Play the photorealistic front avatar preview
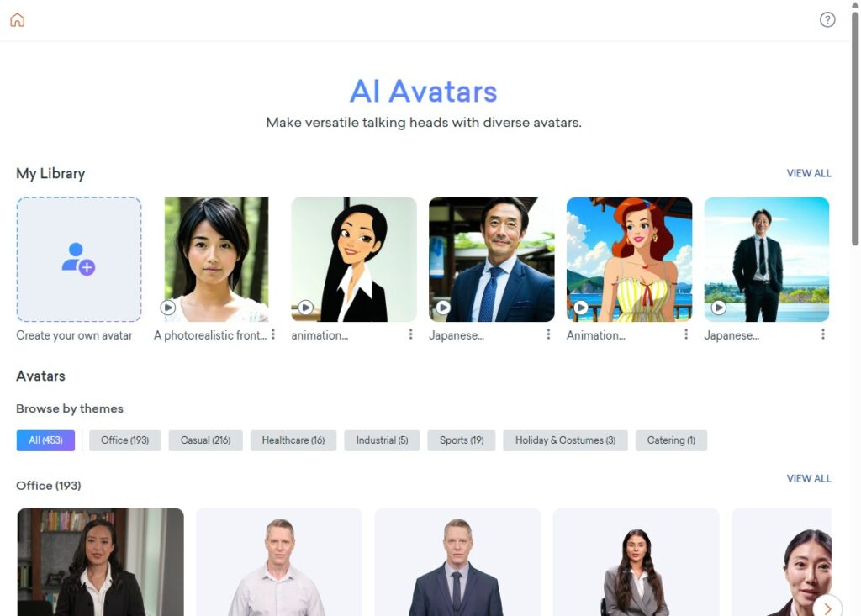The width and height of the screenshot is (861, 616). coord(168,308)
